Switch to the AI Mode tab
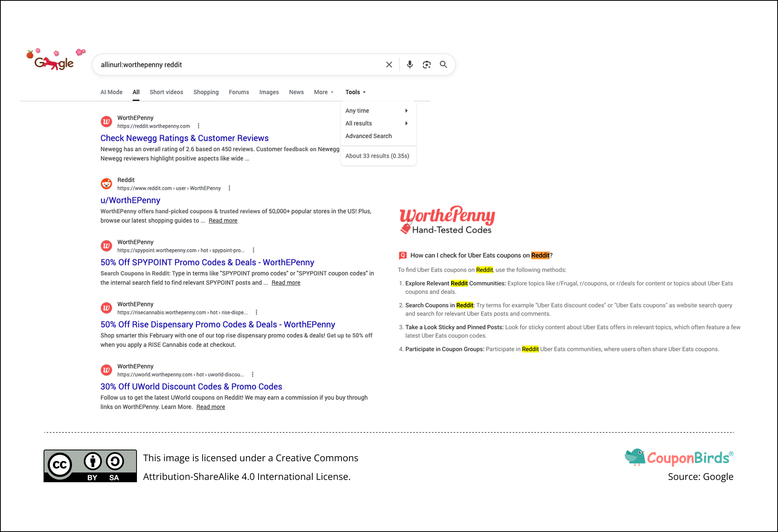Viewport: 778px width, 532px height. [111, 92]
